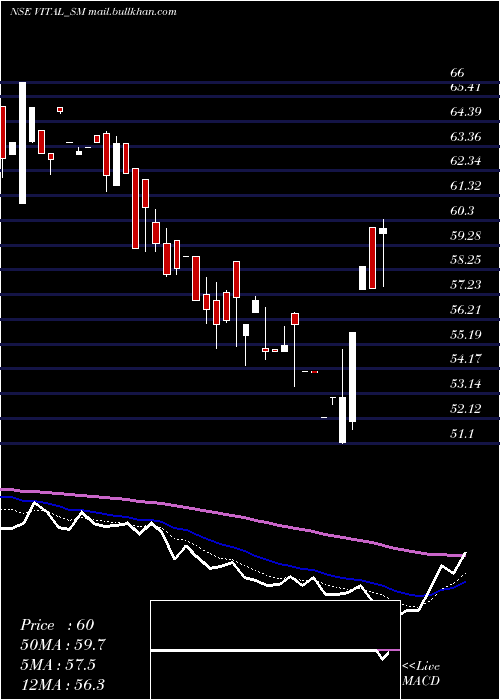Select the 66 price axis label

click(458, 73)
